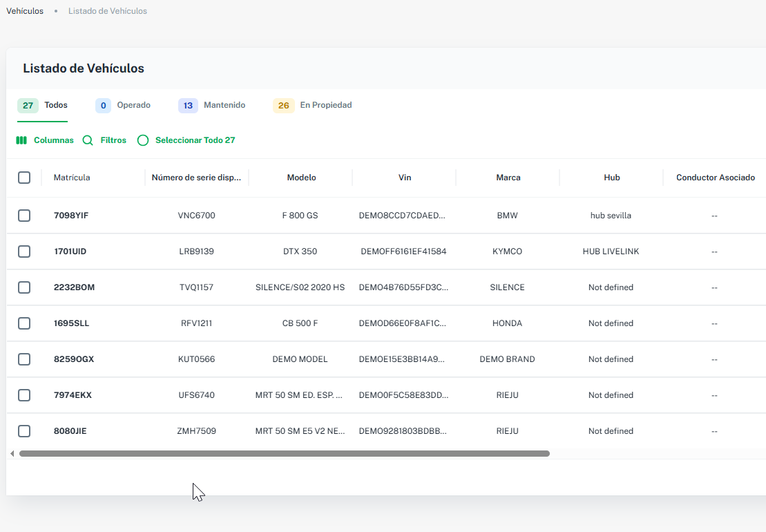Sort by the Marca column header
This screenshot has width=766, height=532.
[508, 178]
